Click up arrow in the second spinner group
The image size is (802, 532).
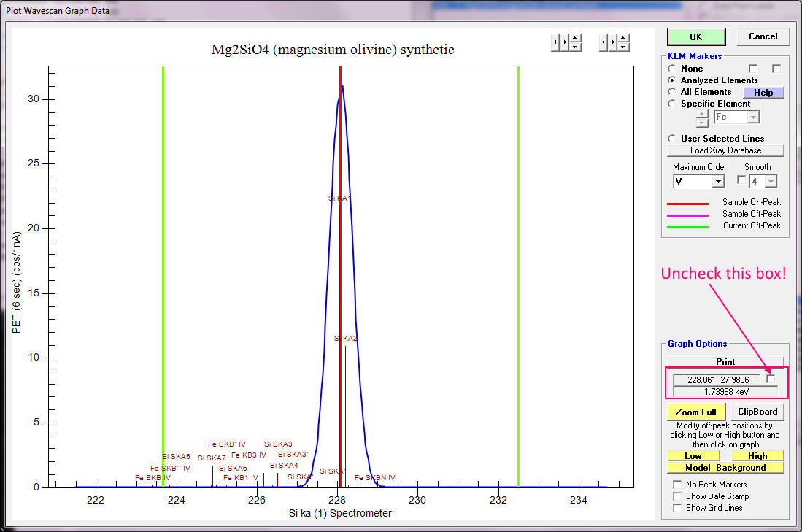[623, 38]
